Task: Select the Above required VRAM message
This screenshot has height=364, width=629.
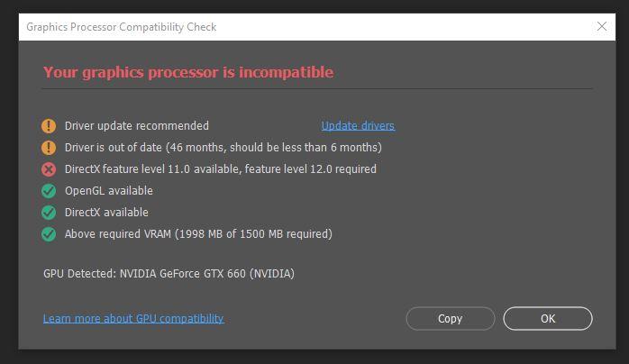Action: point(198,234)
